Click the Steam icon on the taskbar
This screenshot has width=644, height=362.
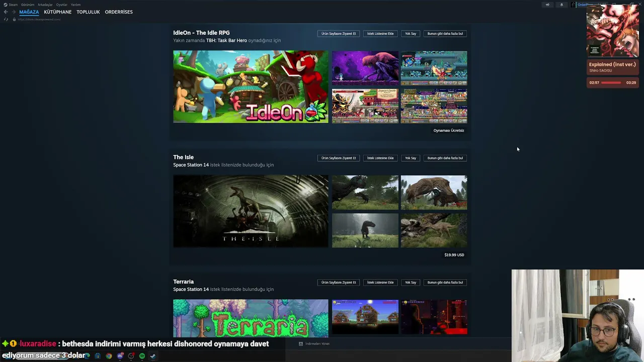click(153, 356)
